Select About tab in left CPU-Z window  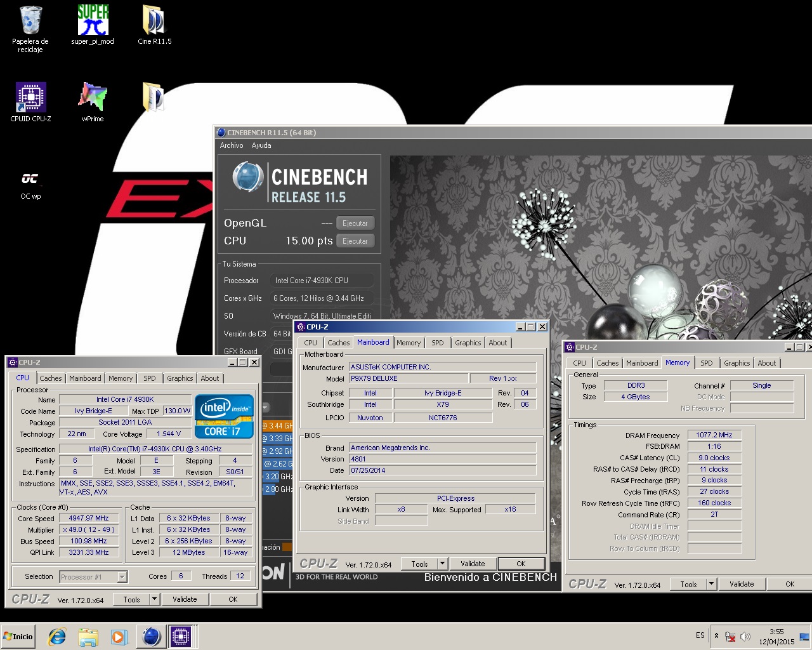click(x=210, y=378)
